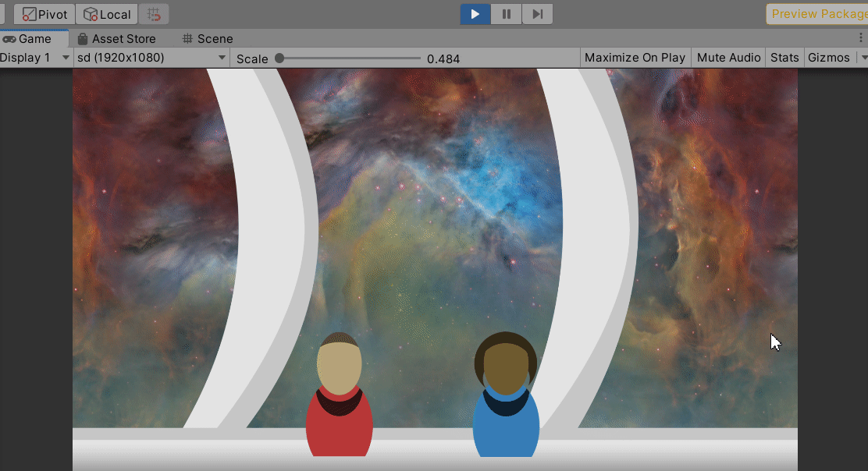Screen dimensions: 868x471
Task: Switch to the Scene tab
Action: 208,38
